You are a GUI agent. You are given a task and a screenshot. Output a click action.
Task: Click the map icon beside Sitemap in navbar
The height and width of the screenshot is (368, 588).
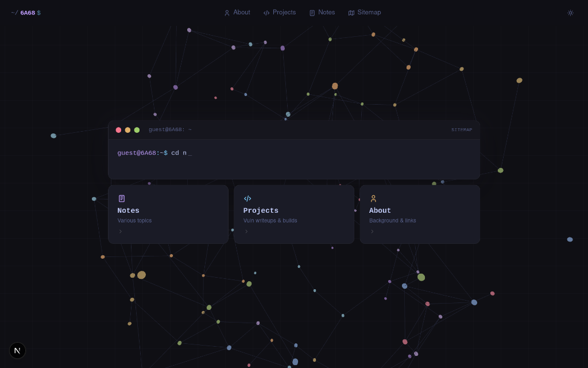tap(351, 13)
